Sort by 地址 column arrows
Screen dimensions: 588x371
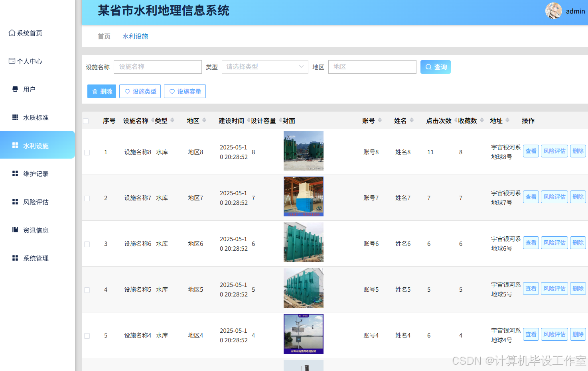[x=507, y=120]
